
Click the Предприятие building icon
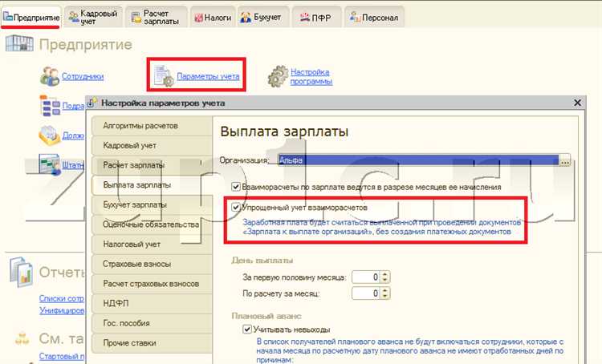click(x=19, y=43)
